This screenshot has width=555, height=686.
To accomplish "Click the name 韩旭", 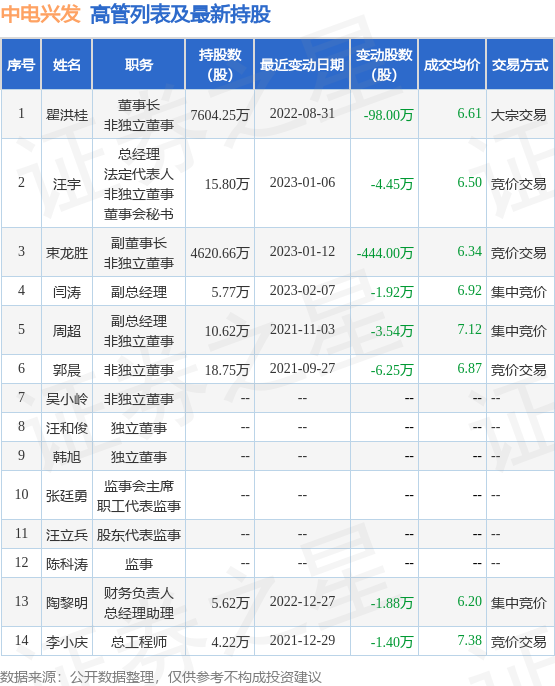I will [67, 456].
